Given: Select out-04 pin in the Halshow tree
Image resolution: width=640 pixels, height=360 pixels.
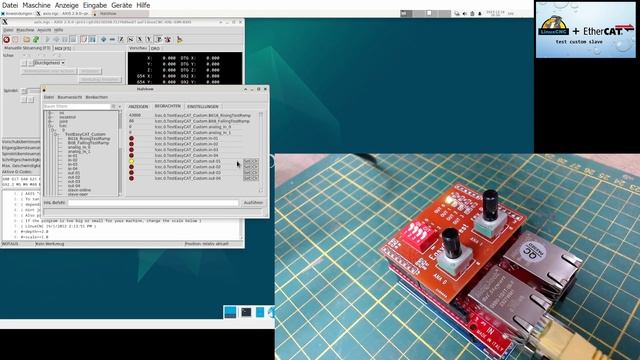Looking at the screenshot, I should tap(74, 186).
